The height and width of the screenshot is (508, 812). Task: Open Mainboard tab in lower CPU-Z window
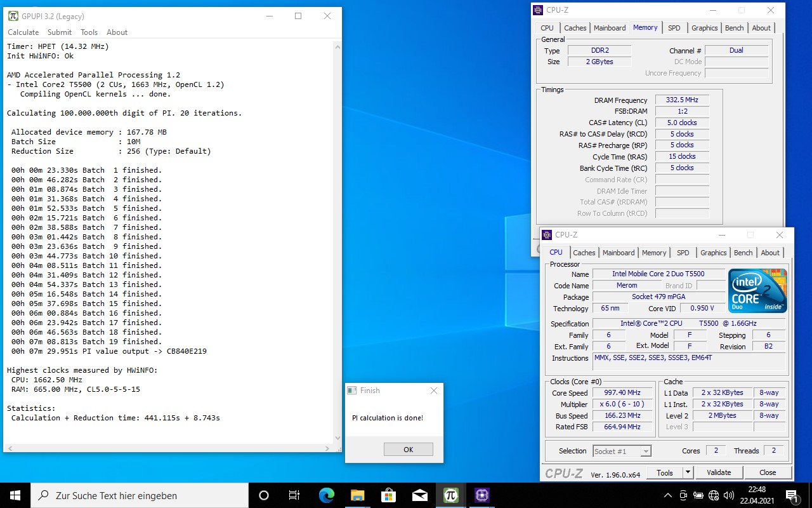coord(619,253)
